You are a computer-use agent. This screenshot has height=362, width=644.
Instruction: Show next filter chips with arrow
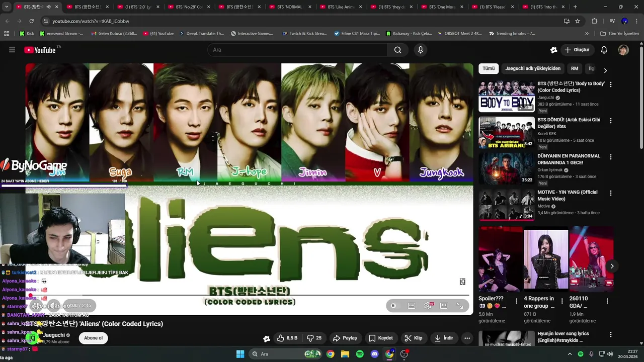point(605,70)
